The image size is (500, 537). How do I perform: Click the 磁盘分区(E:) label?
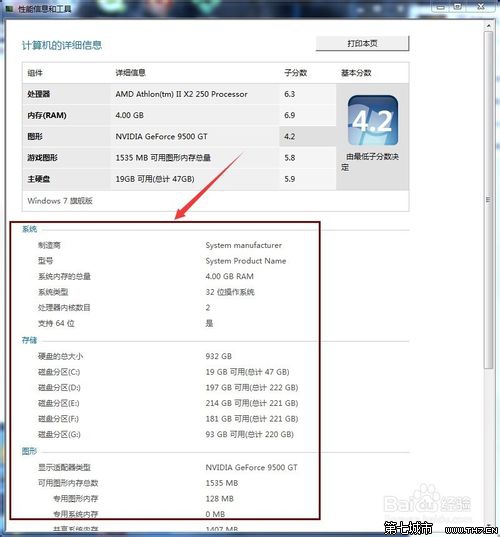[x=59, y=403]
